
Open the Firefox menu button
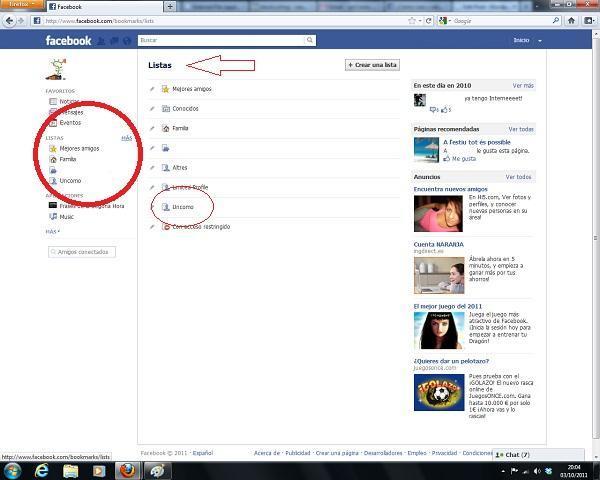pyautogui.click(x=22, y=4)
